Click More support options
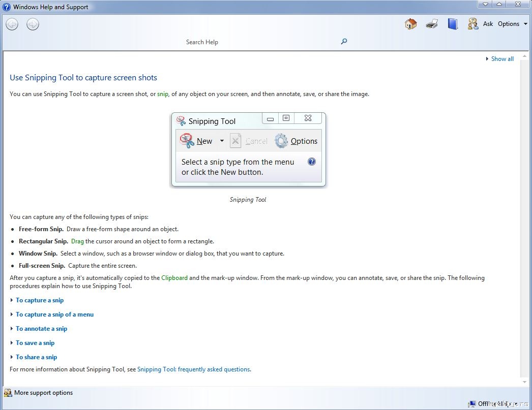 43,393
